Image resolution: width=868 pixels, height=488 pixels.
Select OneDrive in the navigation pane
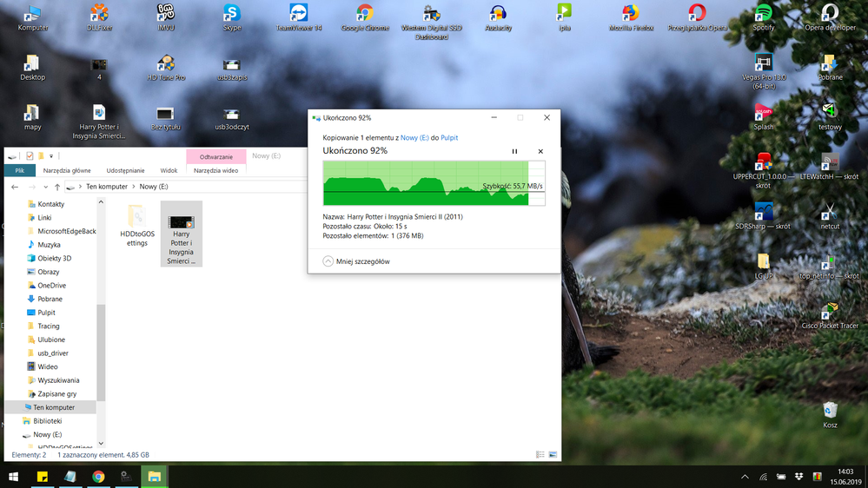click(51, 286)
